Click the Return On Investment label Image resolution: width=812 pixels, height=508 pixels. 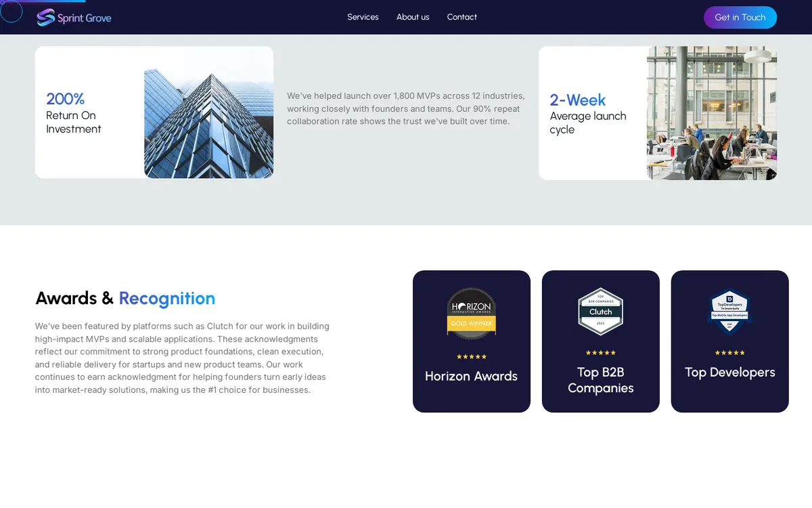pos(74,122)
